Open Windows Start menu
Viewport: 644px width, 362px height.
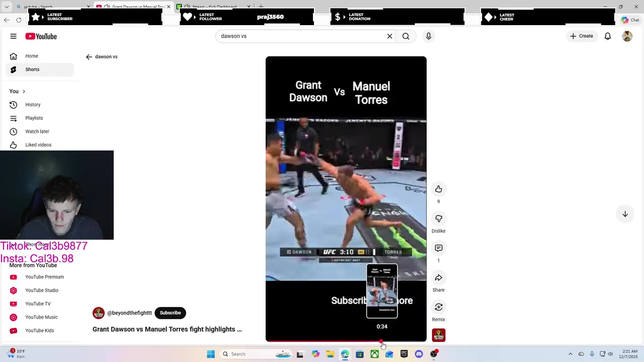click(x=211, y=354)
